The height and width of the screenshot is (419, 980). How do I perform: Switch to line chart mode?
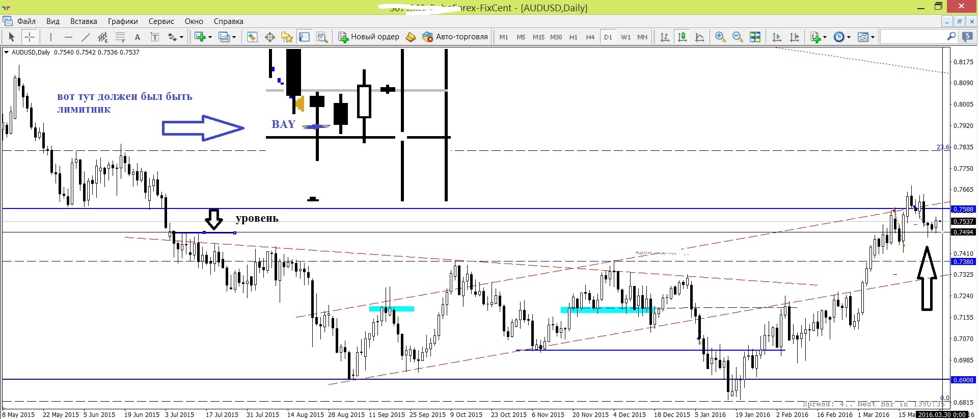700,37
